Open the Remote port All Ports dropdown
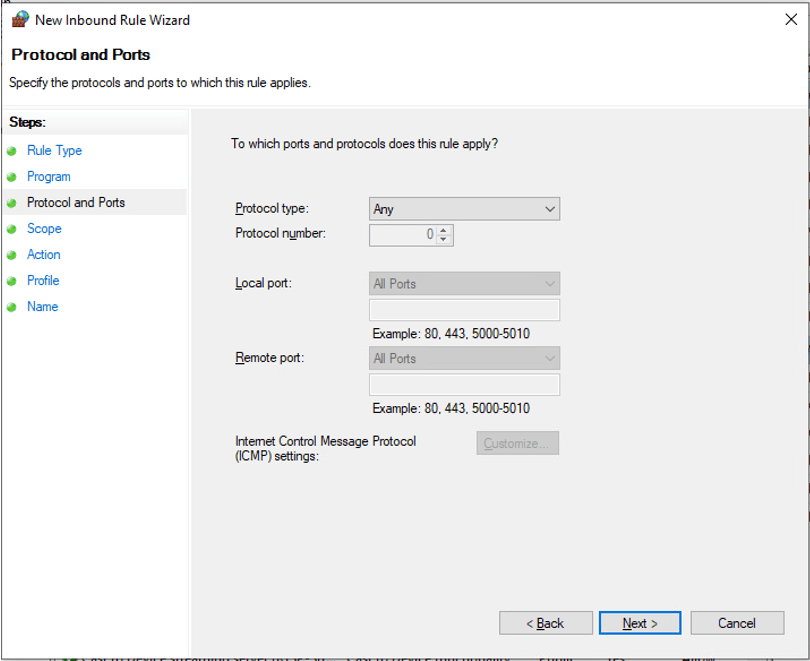The height and width of the screenshot is (661, 810). click(x=464, y=358)
